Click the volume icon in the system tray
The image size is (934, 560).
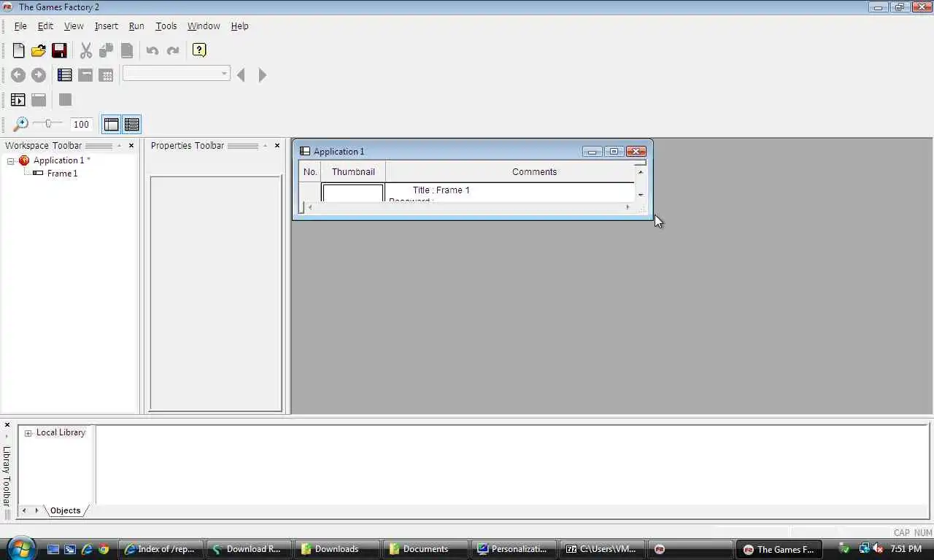878,548
